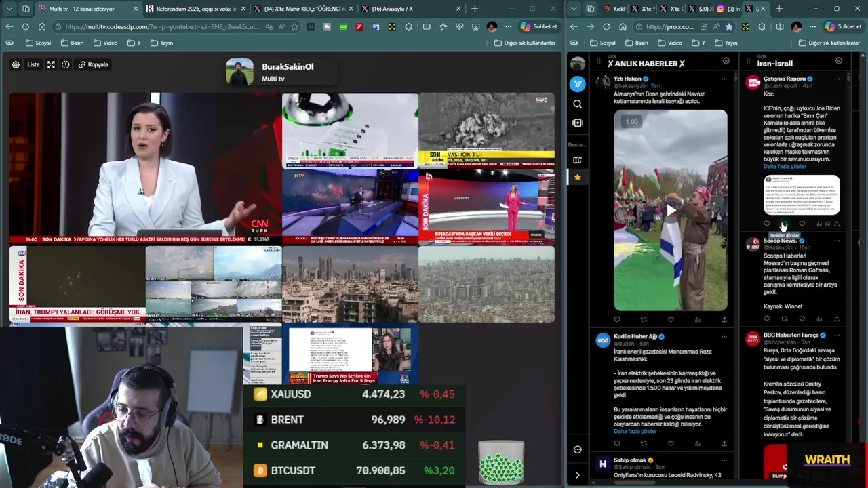Click the XAUUSD price row
This screenshot has width=868, height=488.
[x=354, y=394]
